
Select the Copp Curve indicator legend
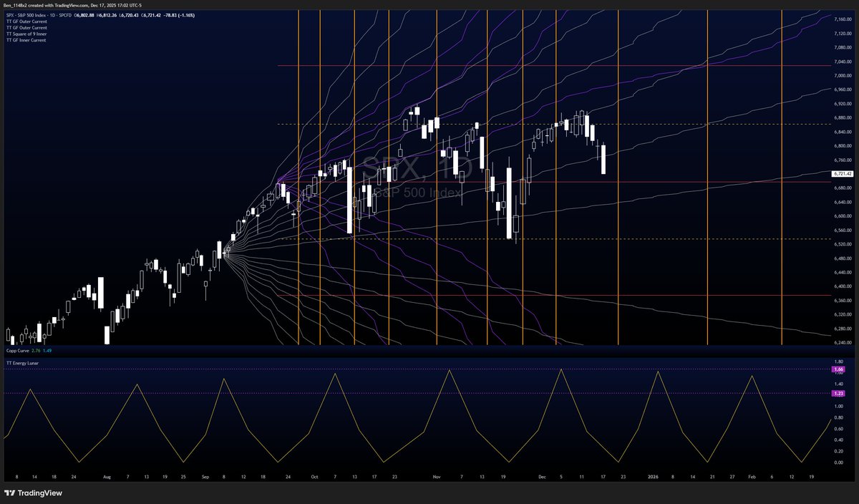tap(19, 351)
